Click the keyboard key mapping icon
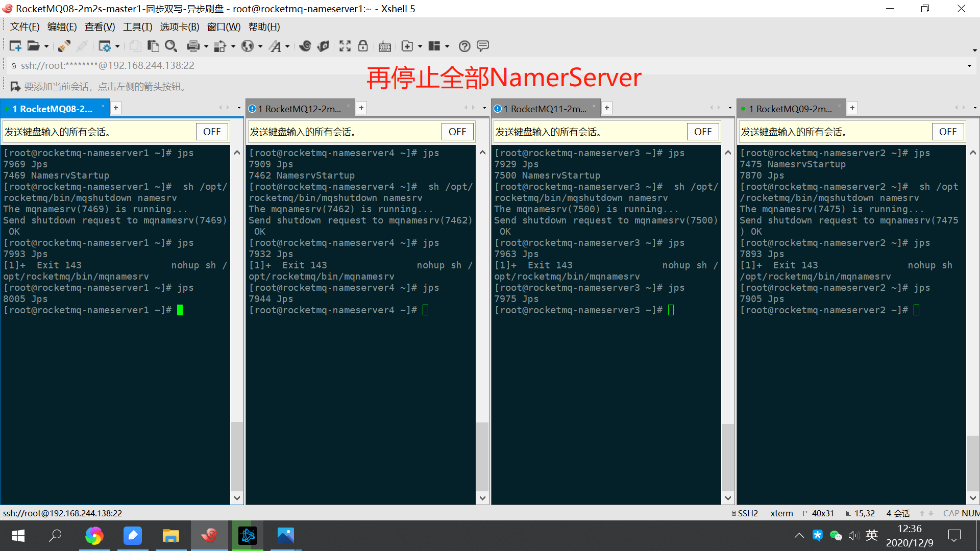The width and height of the screenshot is (980, 551). 385,46
